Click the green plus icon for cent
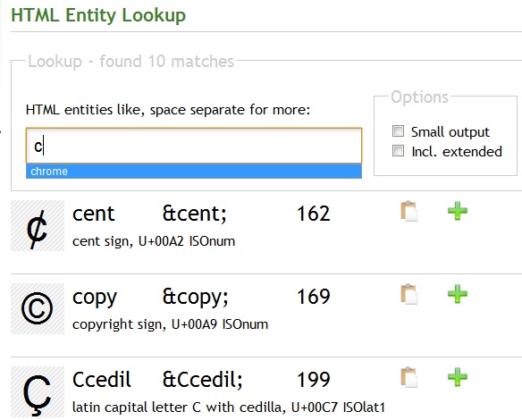 (458, 211)
